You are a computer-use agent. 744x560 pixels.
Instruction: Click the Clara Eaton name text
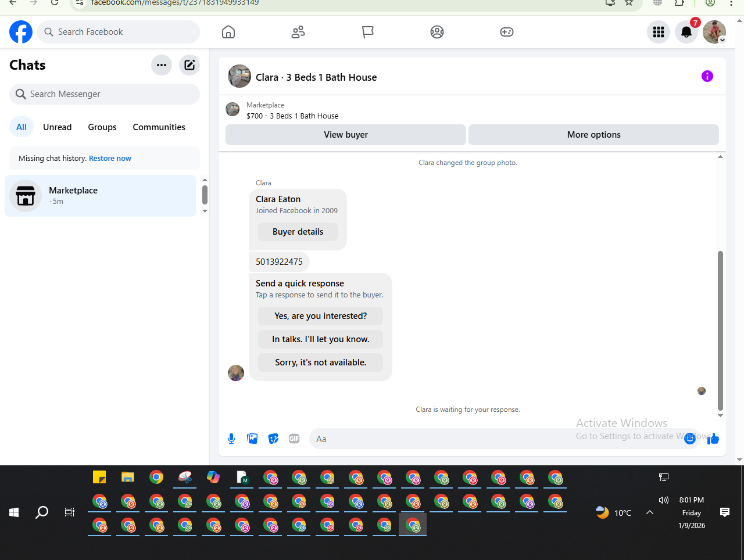point(278,199)
